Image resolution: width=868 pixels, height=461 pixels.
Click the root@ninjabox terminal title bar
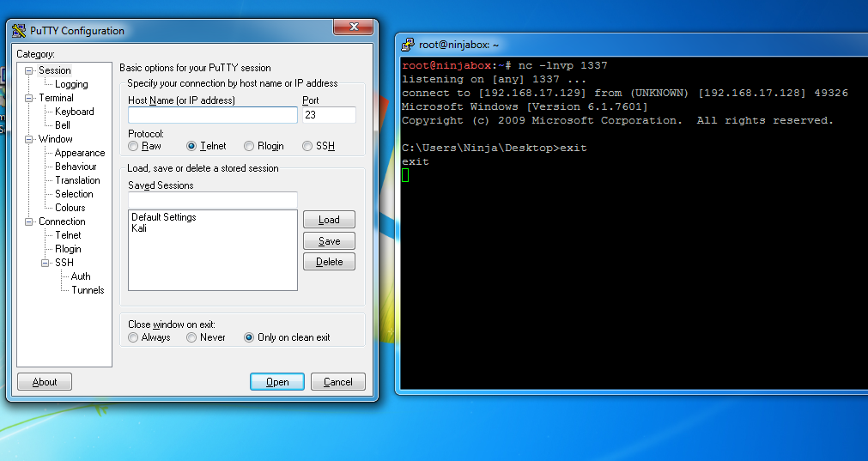(631, 45)
